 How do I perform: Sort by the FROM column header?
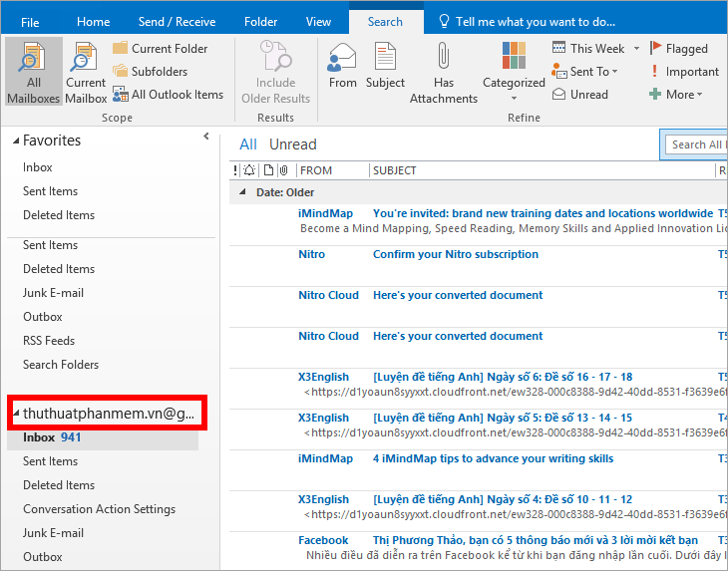[x=316, y=170]
